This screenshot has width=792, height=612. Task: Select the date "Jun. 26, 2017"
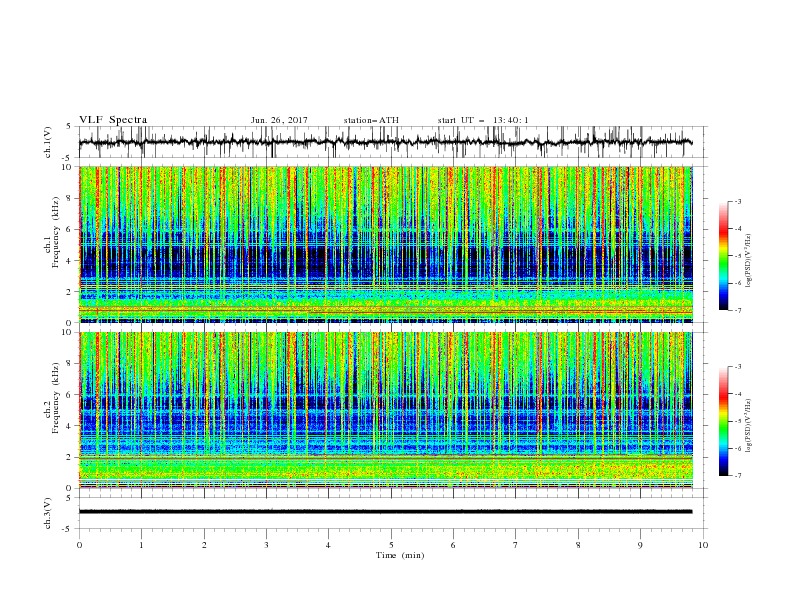(279, 120)
